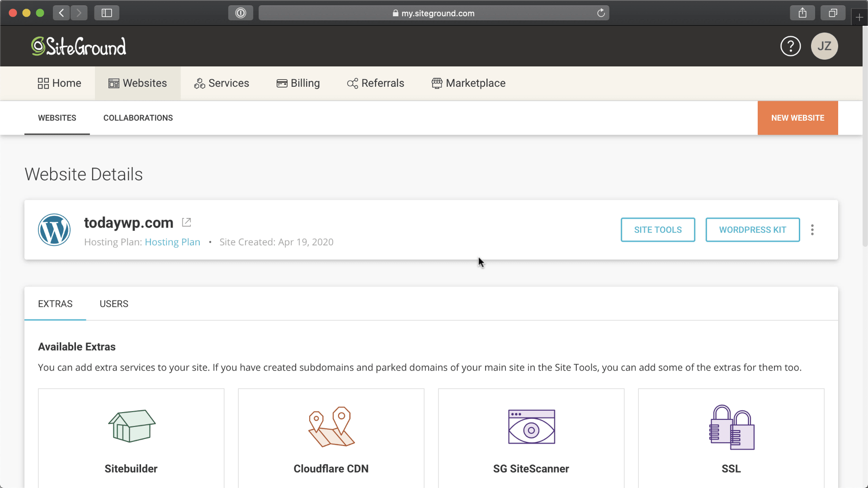Click the Safari share icon
868x488 pixels.
[x=802, y=13]
